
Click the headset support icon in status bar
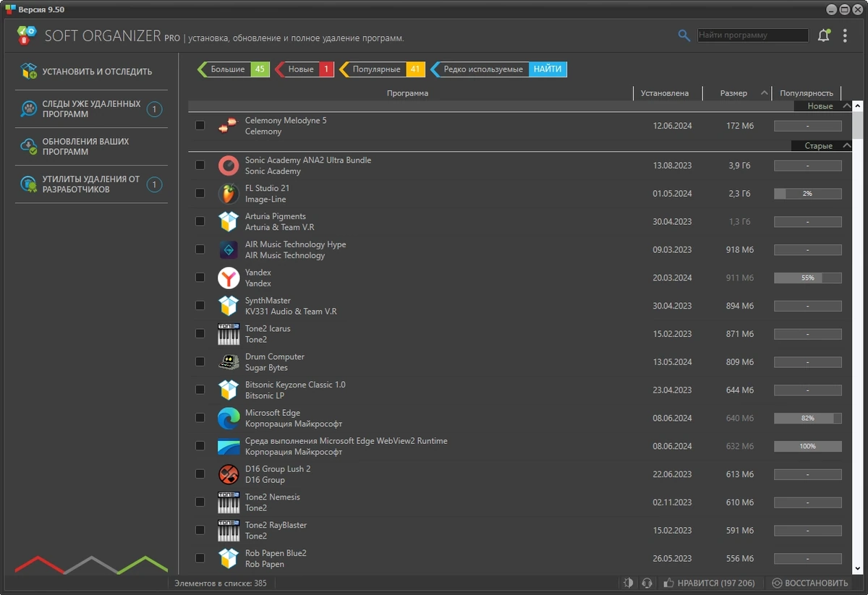[x=647, y=583]
